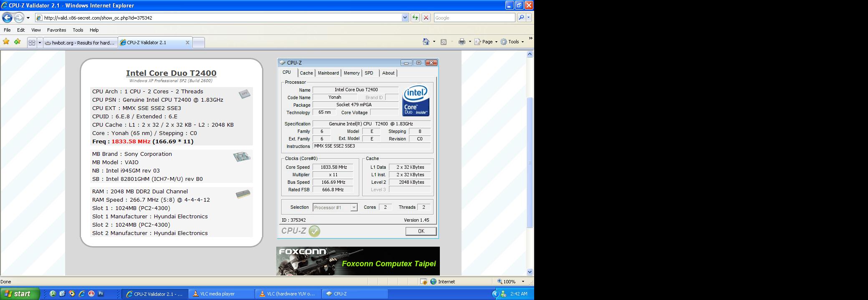Screen dimensions: 868x300
Task: Refresh the page with green arrows icon
Action: tap(415, 17)
